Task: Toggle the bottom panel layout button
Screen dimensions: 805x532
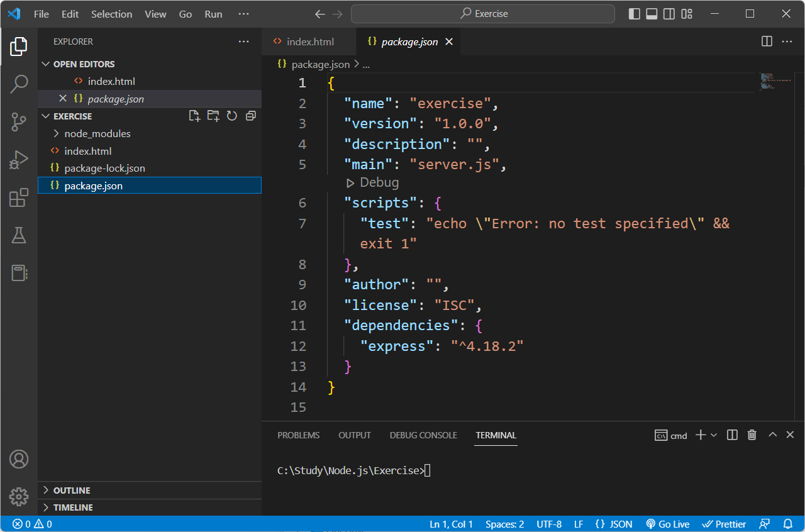Action: pos(652,14)
